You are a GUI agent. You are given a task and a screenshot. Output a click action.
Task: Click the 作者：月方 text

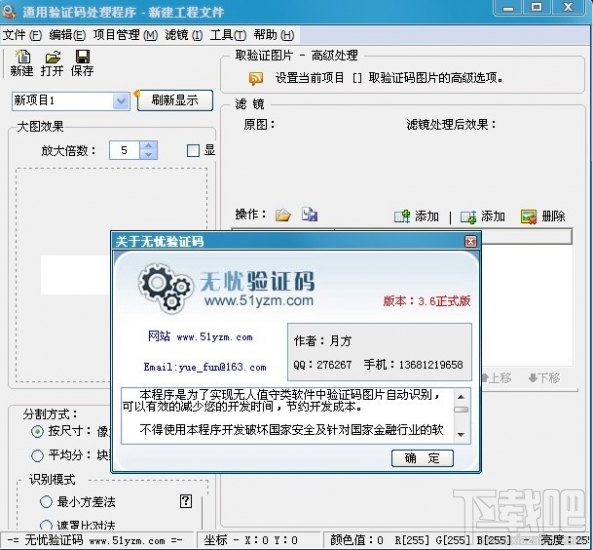tap(323, 341)
